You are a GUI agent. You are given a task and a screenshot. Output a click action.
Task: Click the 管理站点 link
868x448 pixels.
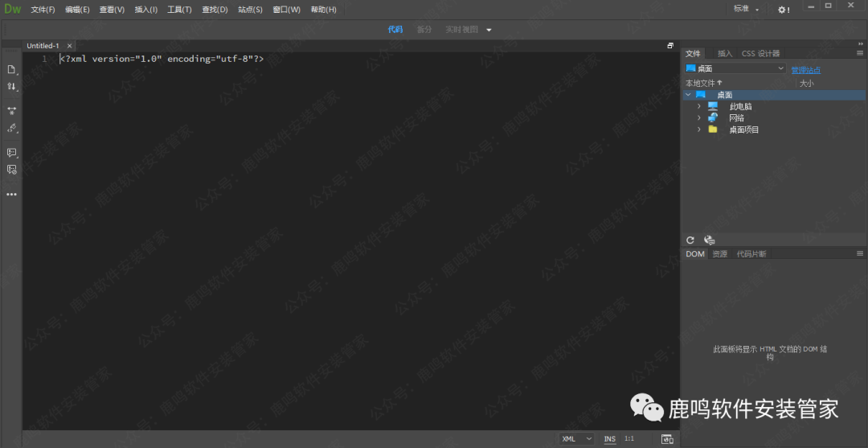806,70
